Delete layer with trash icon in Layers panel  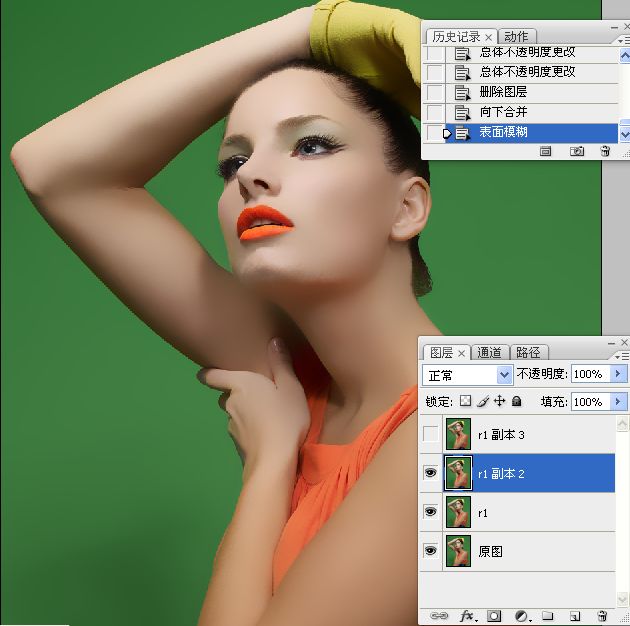pos(602,616)
